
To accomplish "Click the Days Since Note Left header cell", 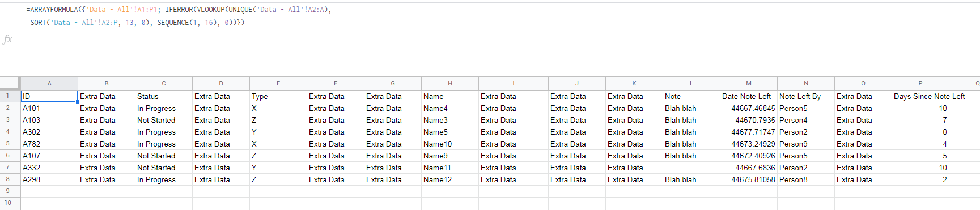I will click(x=920, y=96).
